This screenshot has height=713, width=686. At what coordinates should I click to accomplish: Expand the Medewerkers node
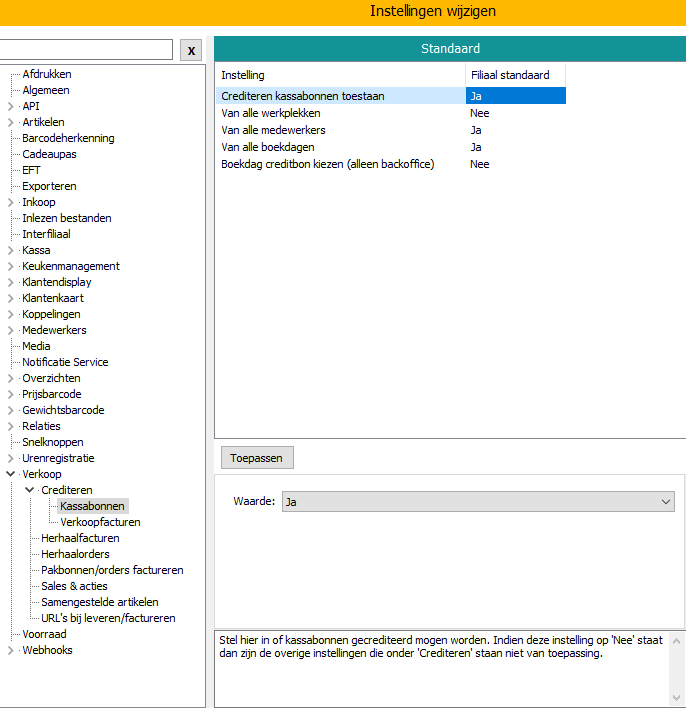coord(10,330)
